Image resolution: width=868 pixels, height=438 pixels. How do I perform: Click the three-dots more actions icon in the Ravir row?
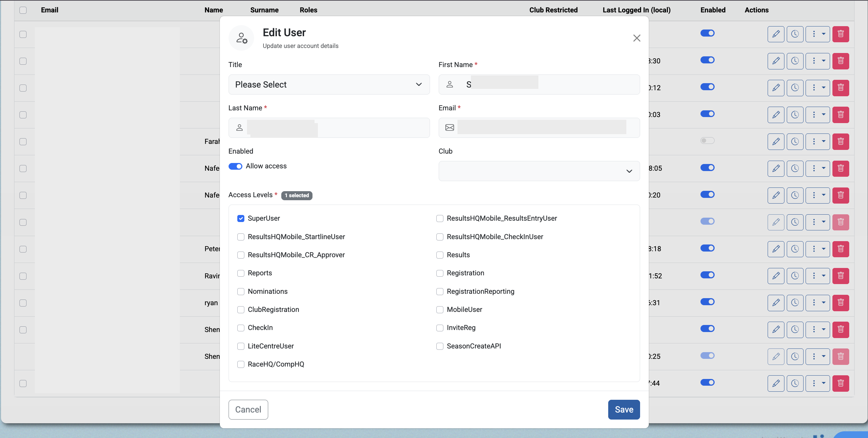tap(814, 276)
